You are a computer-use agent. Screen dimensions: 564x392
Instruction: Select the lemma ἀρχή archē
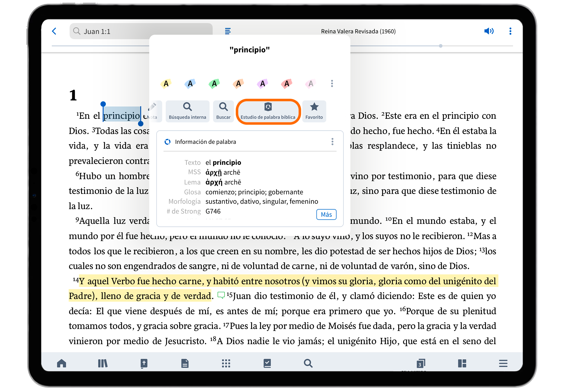[x=223, y=182]
